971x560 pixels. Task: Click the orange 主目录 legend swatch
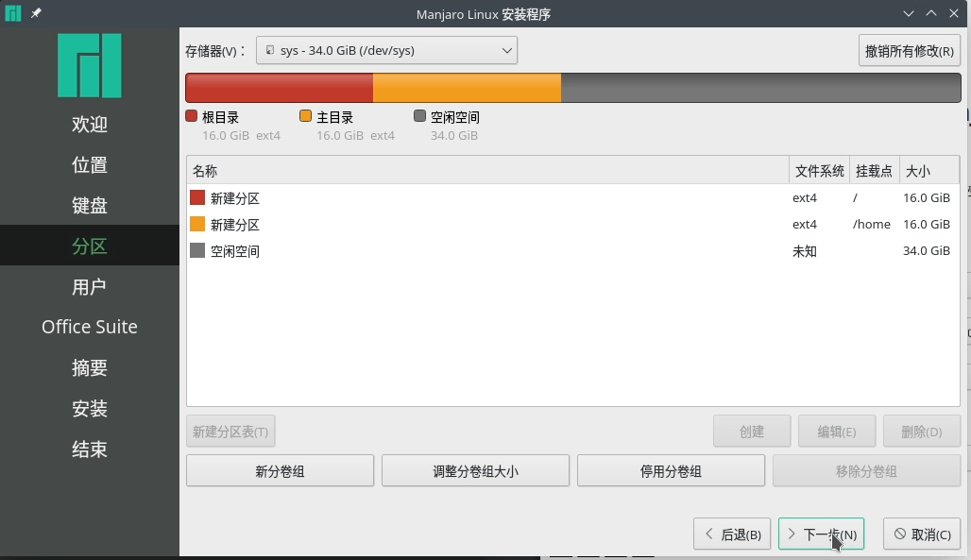(305, 116)
